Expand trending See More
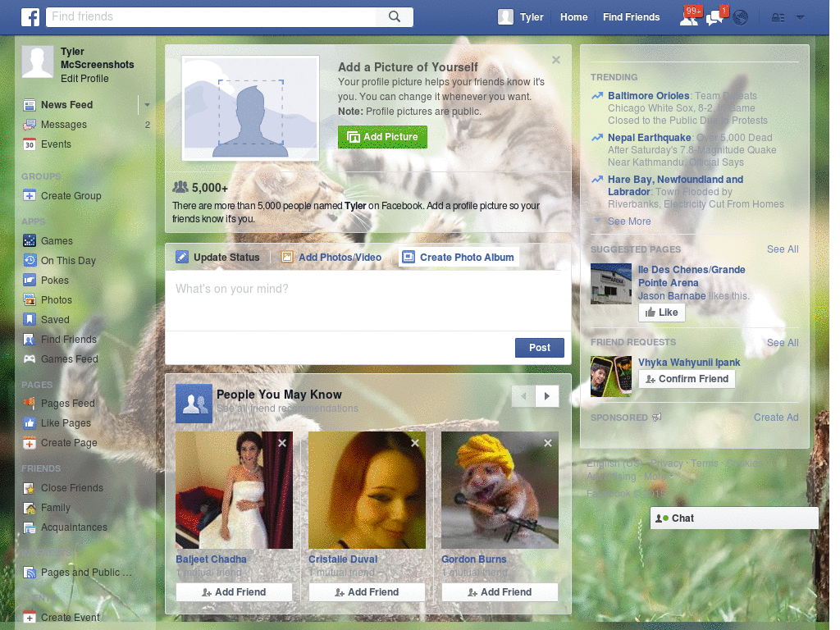This screenshot has height=630, width=840. coord(629,221)
